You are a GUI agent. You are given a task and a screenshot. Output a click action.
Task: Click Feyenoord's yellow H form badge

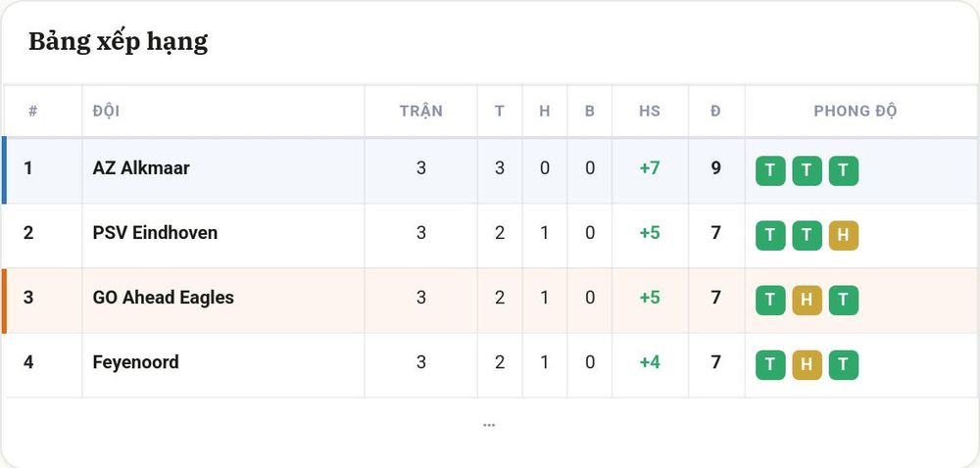pyautogui.click(x=807, y=365)
